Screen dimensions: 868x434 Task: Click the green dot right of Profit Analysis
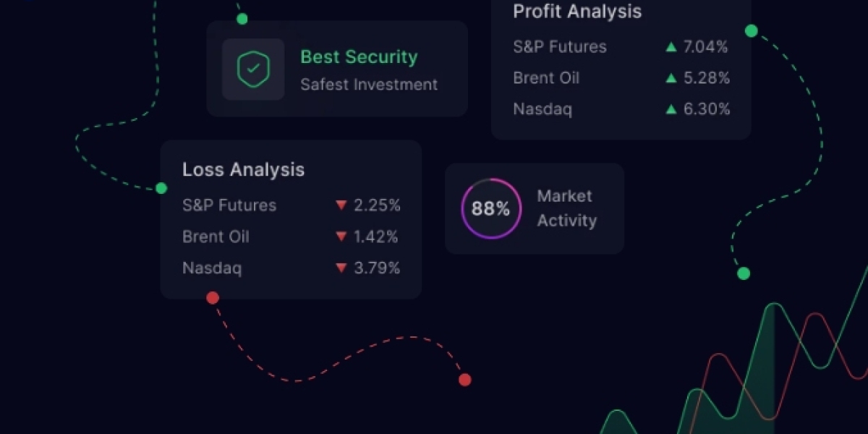pyautogui.click(x=752, y=31)
